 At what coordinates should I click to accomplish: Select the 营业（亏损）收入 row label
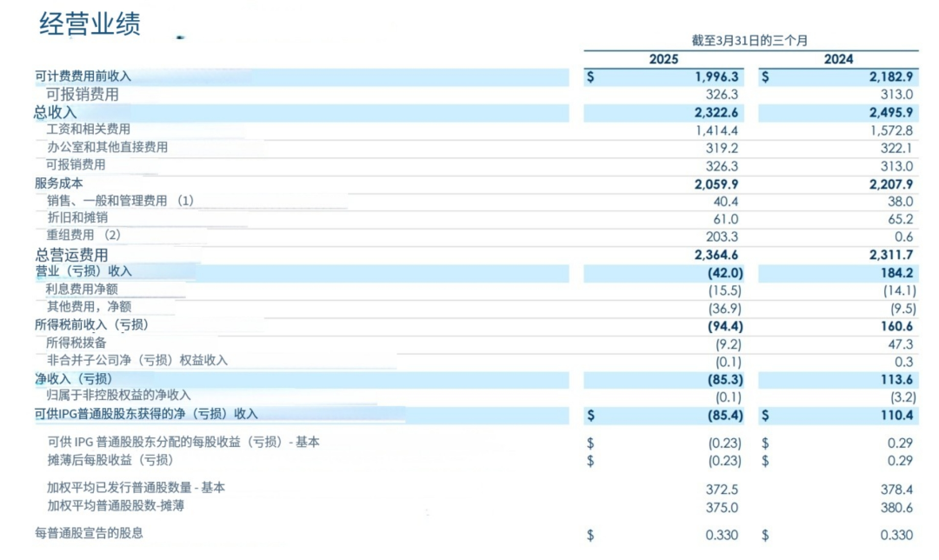pyautogui.click(x=83, y=271)
